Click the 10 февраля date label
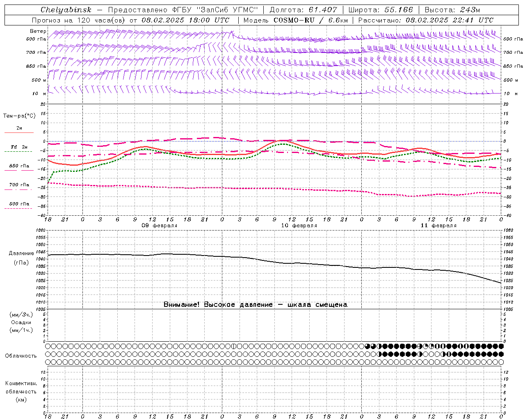This screenshot has width=525, height=420. click(x=299, y=226)
